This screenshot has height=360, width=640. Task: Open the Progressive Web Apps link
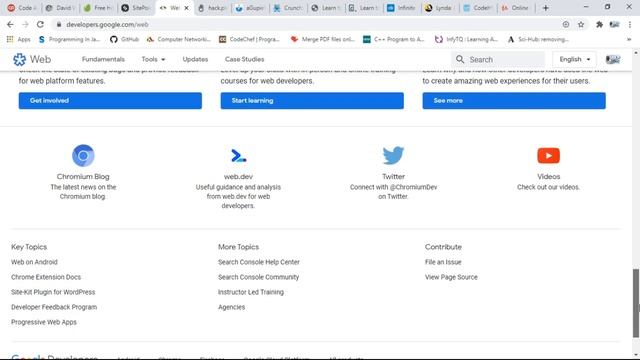pyautogui.click(x=44, y=322)
